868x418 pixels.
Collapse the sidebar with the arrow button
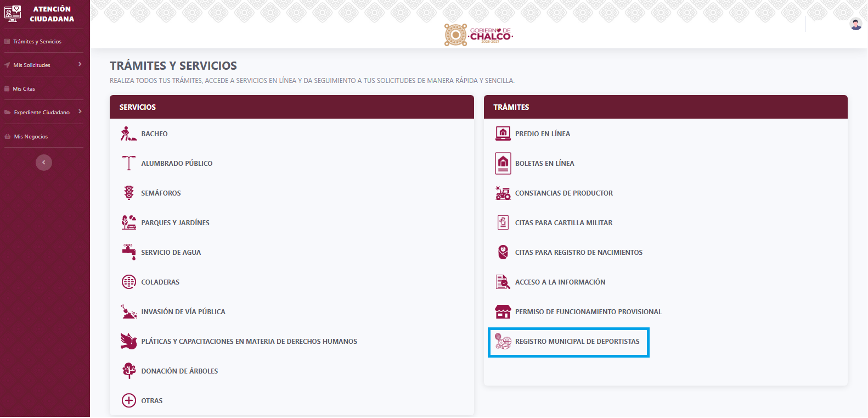(x=44, y=163)
